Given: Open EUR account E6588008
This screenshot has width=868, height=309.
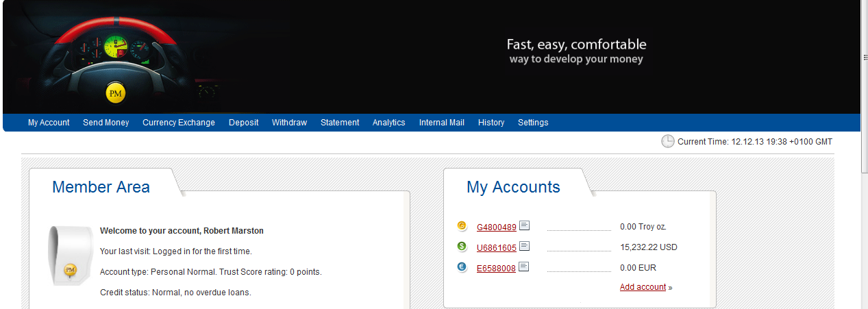Looking at the screenshot, I should tap(496, 268).
